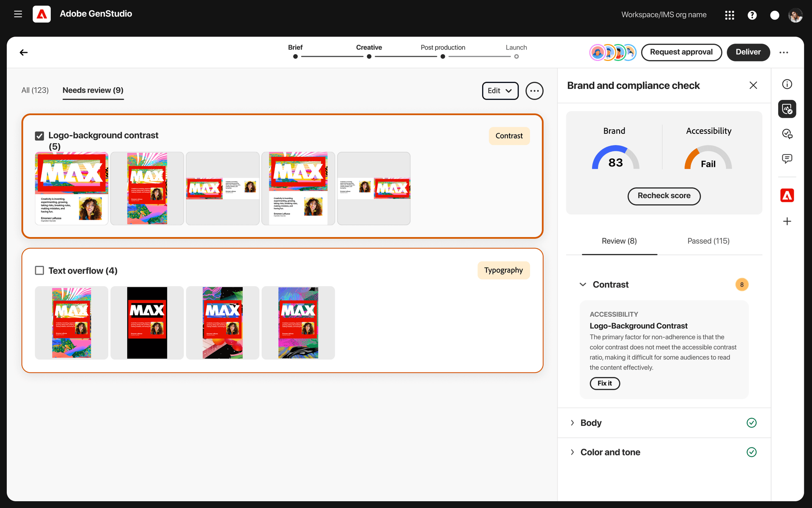Select the Needs review (9) tab
Viewport: 812px width, 508px height.
coord(93,90)
